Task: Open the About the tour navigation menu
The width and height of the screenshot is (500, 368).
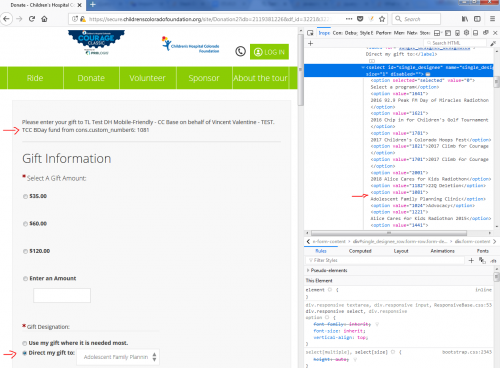Action: (260, 78)
